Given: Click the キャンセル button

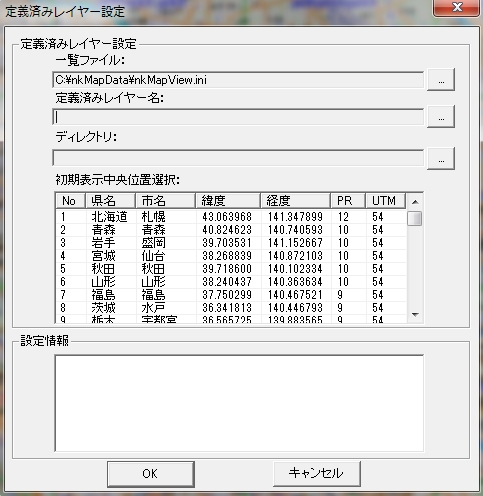Looking at the screenshot, I should point(317,474).
